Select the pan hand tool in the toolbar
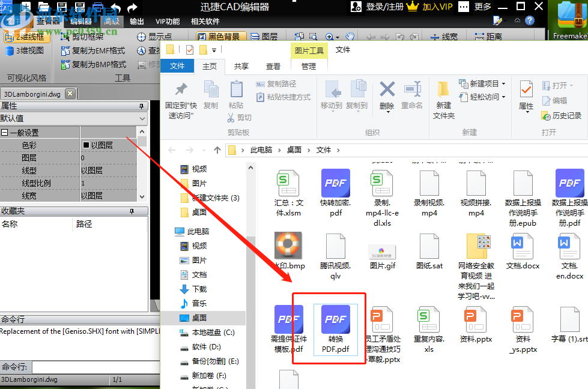The width and height of the screenshot is (588, 389). tap(351, 35)
